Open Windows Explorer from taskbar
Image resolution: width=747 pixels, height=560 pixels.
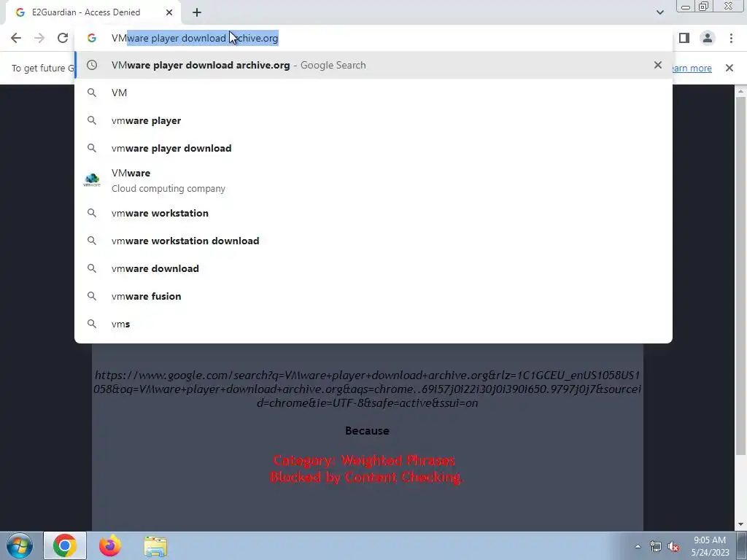pyautogui.click(x=155, y=546)
